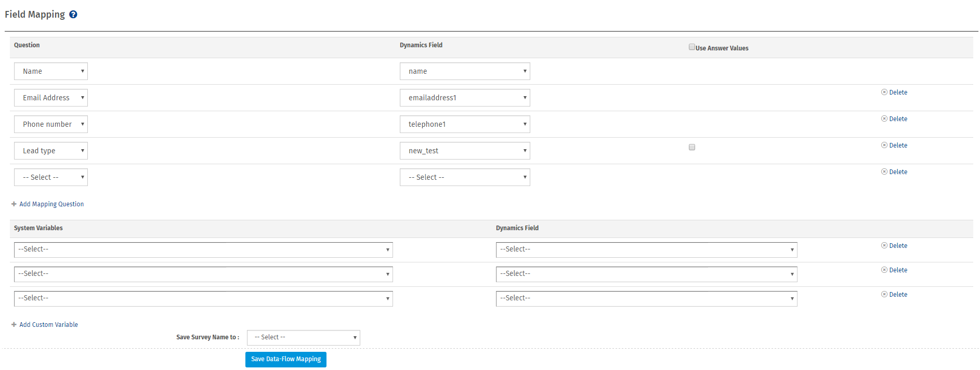Open the new_test Dynamics field dropdown
The height and width of the screenshot is (370, 980).
coord(465,151)
